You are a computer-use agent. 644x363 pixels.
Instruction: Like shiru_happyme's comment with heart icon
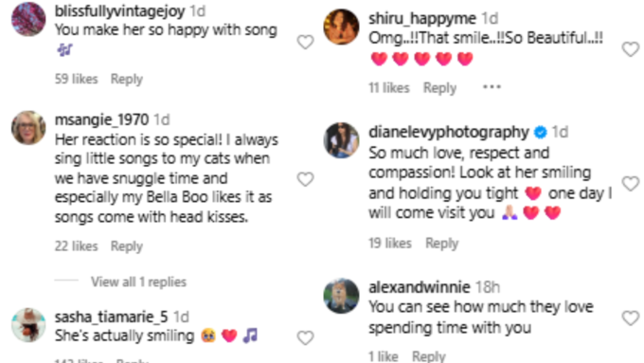(631, 49)
